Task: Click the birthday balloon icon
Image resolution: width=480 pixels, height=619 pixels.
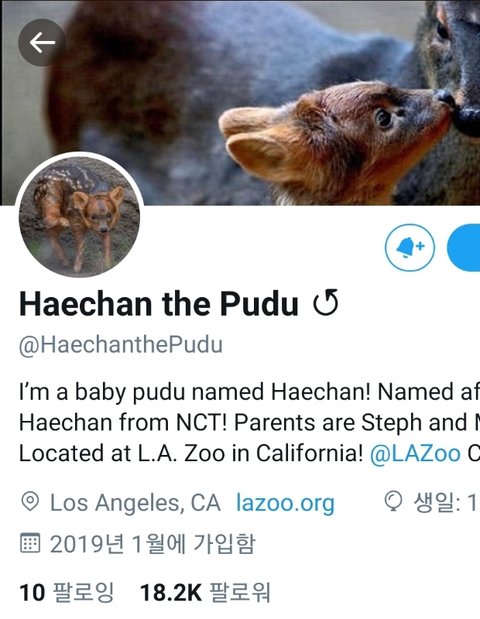Action: pos(393,501)
